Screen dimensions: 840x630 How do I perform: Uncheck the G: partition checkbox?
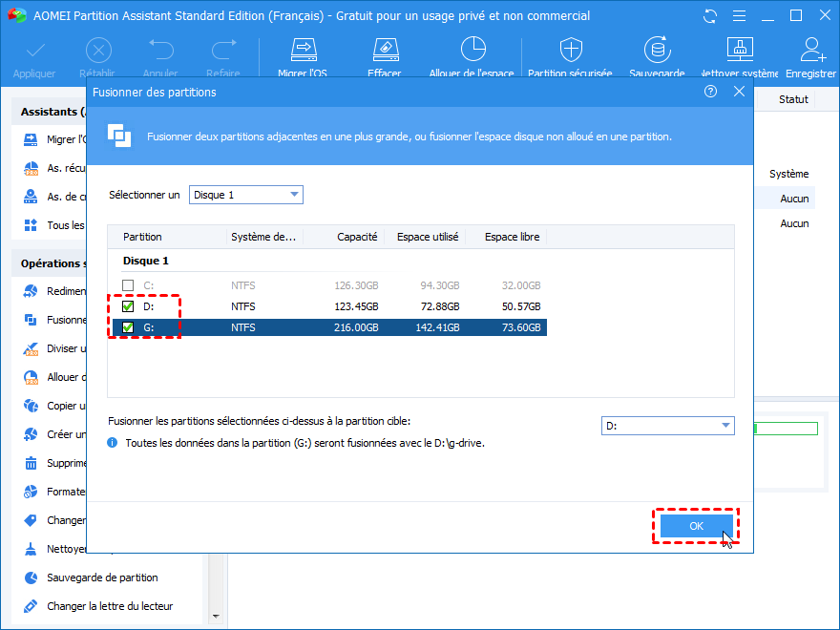coord(128,327)
